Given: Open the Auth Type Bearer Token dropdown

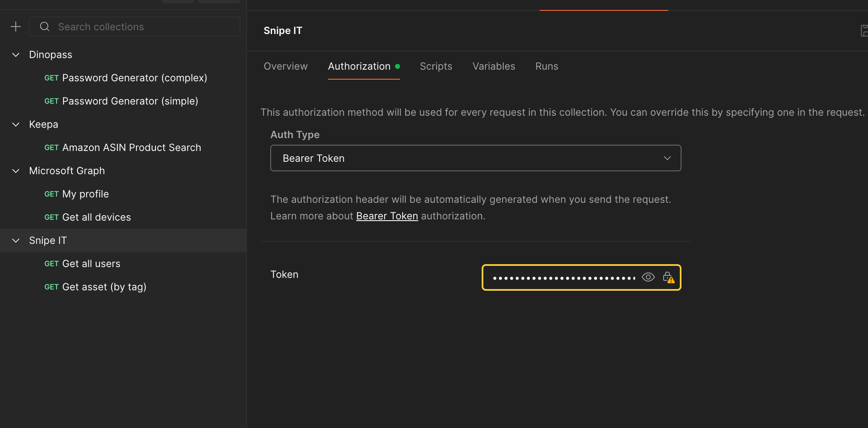Looking at the screenshot, I should tap(475, 158).
